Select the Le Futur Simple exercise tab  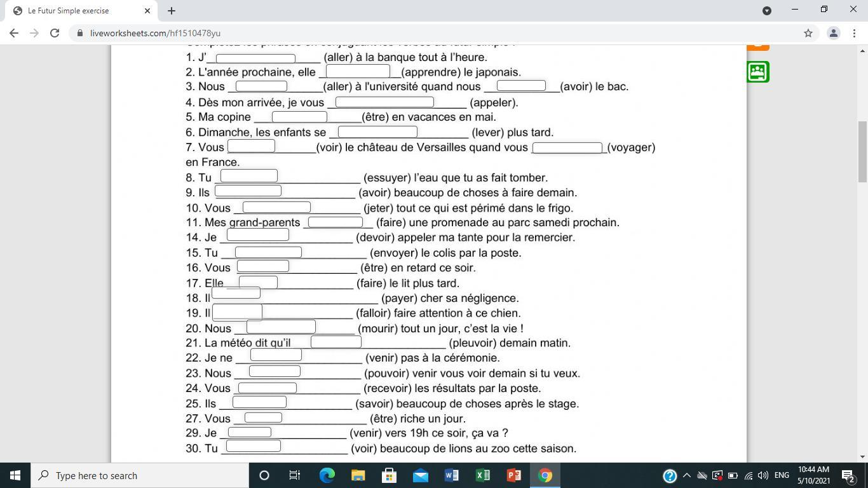pos(79,11)
